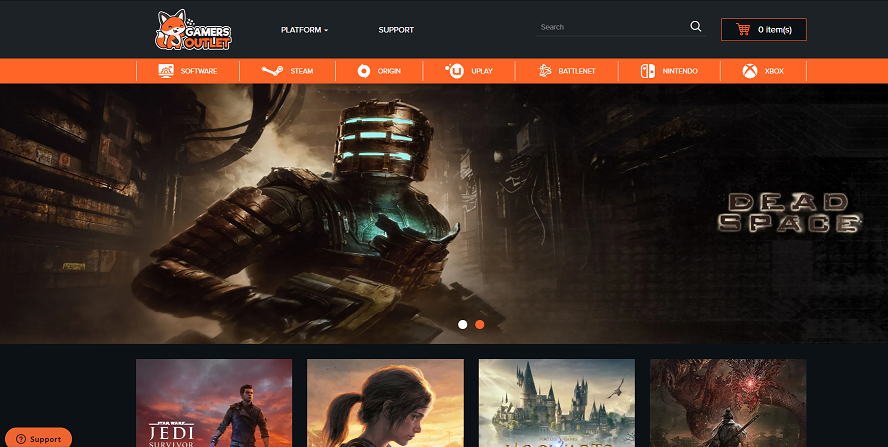Click the orange shopping cart icon
The height and width of the screenshot is (447, 888).
click(742, 29)
